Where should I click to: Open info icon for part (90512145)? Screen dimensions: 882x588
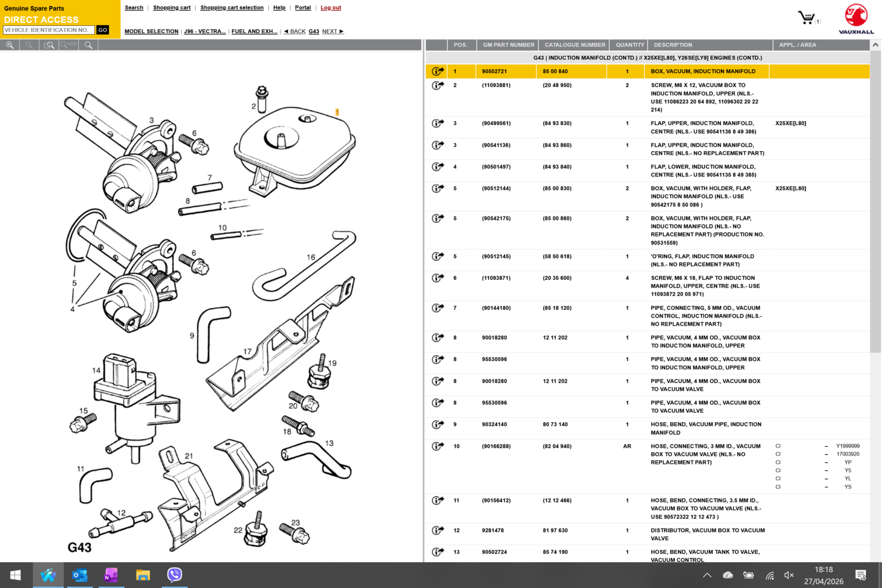[x=437, y=256]
